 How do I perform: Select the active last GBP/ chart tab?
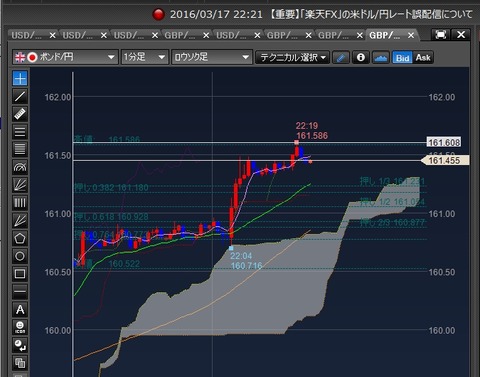[x=385, y=35]
